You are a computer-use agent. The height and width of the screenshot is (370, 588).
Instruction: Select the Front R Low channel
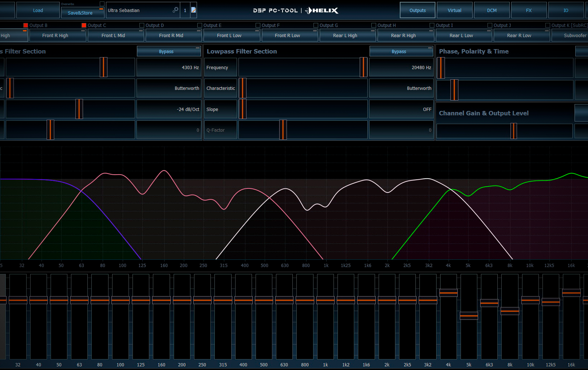click(289, 35)
